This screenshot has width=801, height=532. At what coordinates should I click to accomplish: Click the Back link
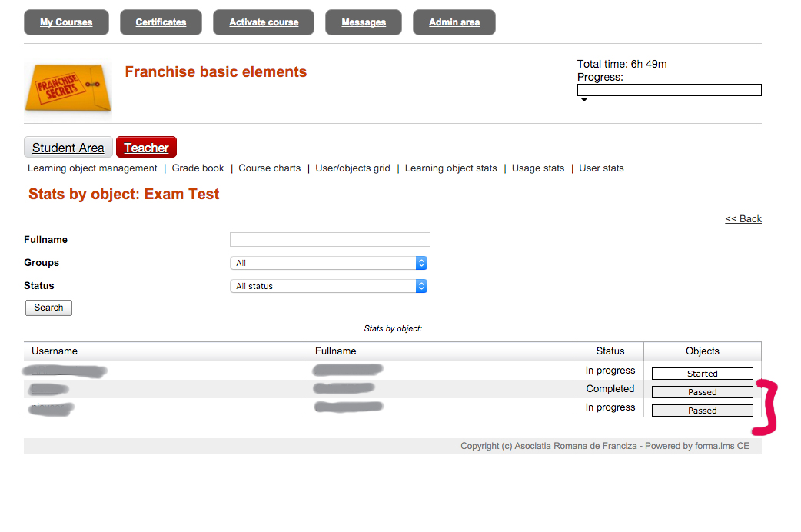743,219
